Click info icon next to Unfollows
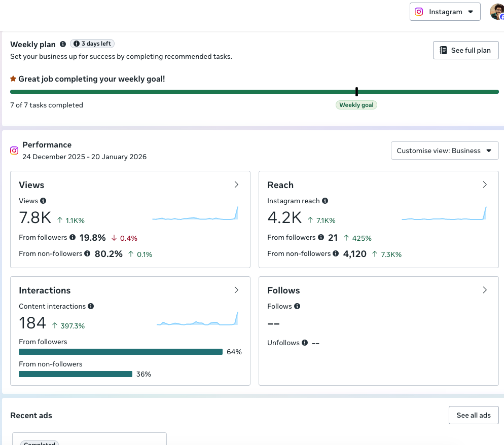 tap(305, 343)
